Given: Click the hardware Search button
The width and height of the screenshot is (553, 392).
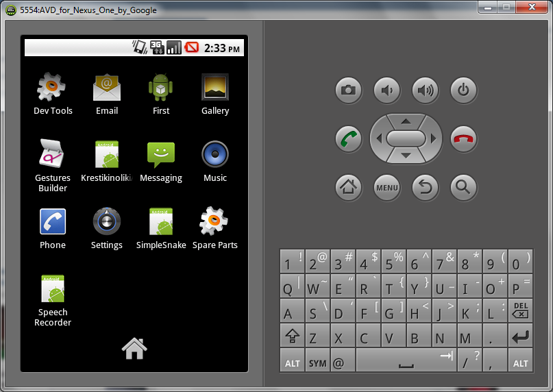Looking at the screenshot, I should pos(463,187).
